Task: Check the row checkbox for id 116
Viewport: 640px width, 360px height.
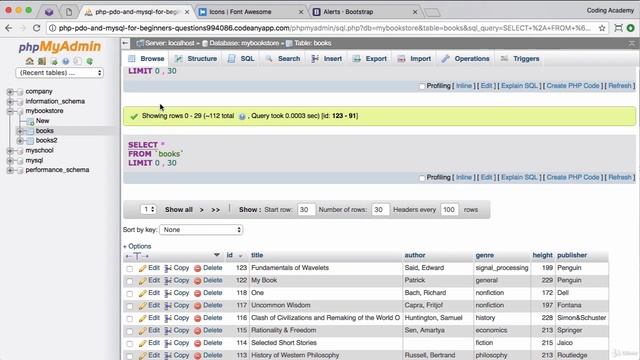Action: click(x=130, y=319)
